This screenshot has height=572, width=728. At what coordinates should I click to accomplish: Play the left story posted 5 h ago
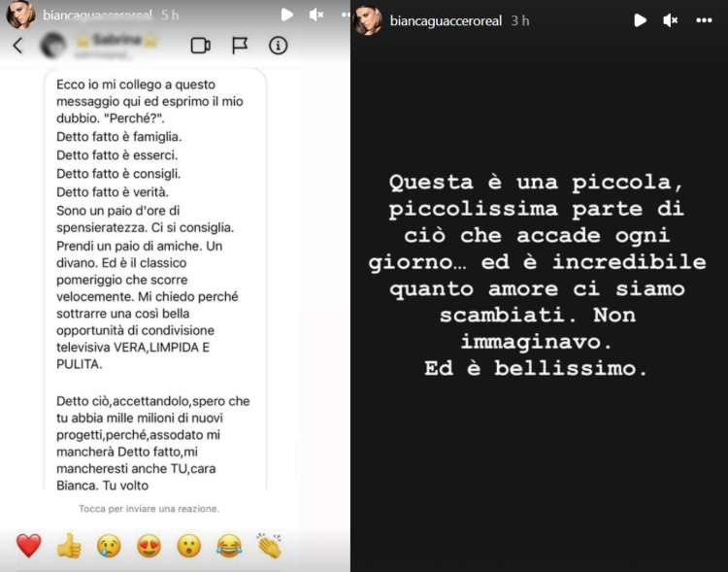pos(287,15)
